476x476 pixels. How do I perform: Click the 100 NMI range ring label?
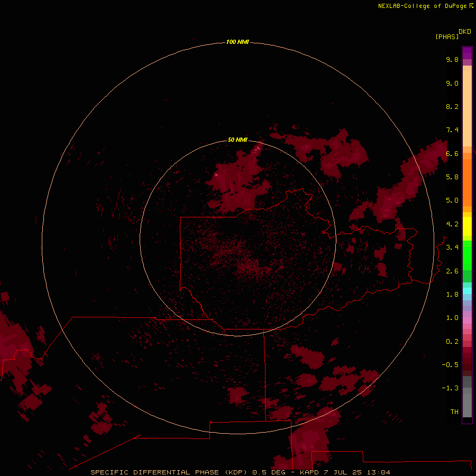tap(237, 42)
